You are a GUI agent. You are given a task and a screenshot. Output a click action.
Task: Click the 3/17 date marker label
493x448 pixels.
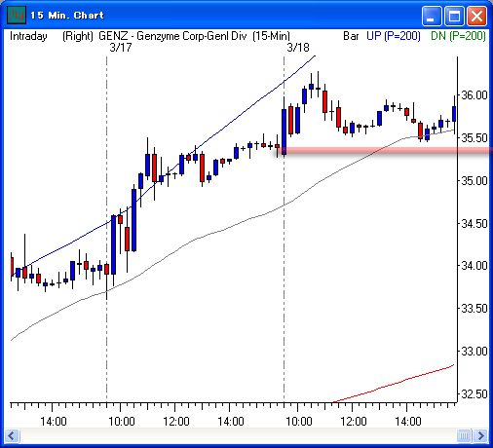click(121, 48)
